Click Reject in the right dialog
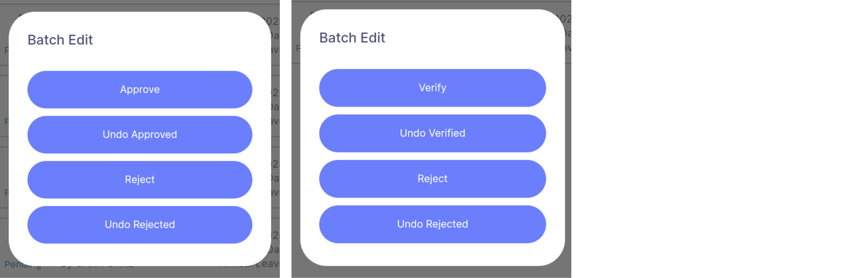The image size is (868, 278). (432, 179)
